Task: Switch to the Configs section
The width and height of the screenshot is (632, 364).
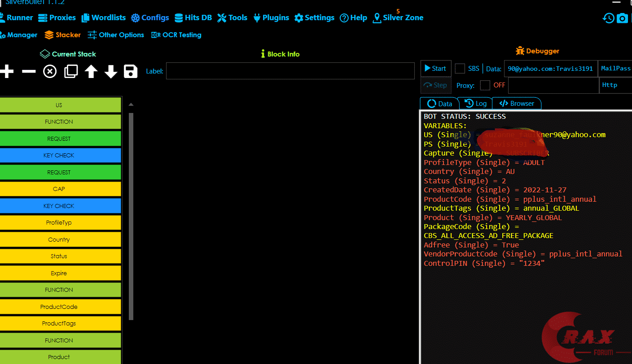Action: 150,18
